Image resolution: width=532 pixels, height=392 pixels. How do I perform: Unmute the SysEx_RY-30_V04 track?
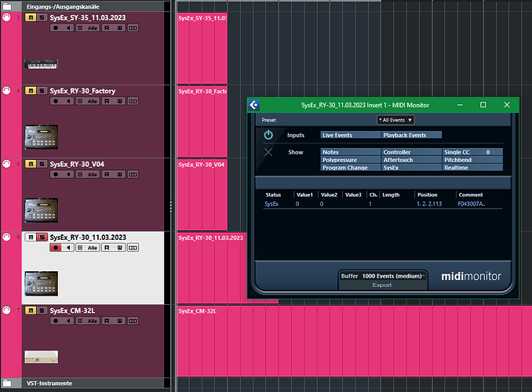tap(31, 164)
